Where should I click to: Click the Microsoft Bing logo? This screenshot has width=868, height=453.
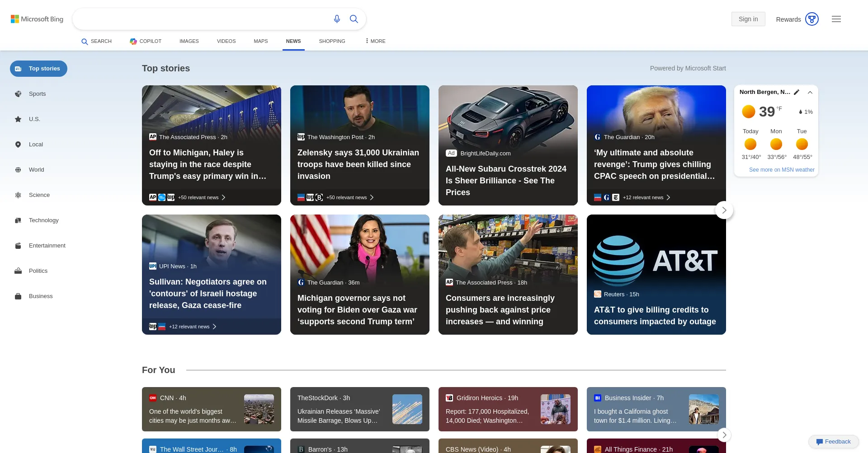[37, 19]
